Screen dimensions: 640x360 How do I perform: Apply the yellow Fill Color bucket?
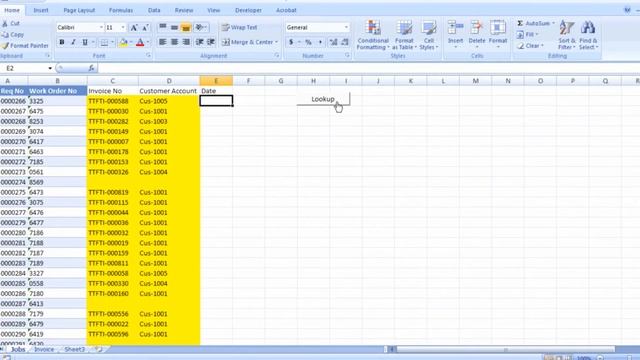pos(123,42)
